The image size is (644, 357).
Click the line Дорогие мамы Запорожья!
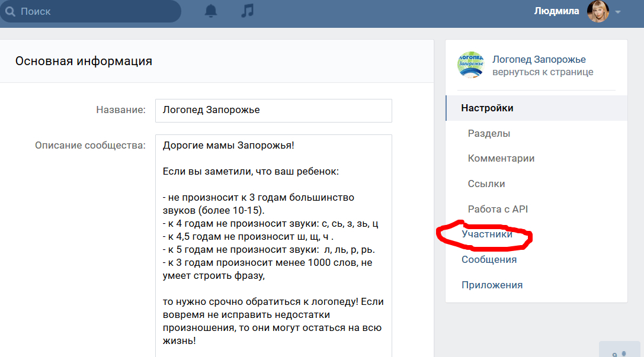click(228, 145)
